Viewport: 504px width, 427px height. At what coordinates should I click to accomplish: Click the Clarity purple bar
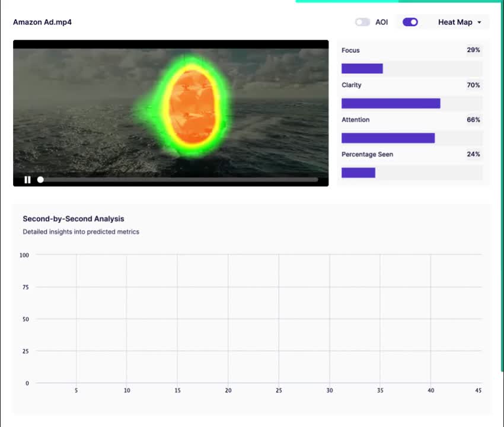click(391, 103)
